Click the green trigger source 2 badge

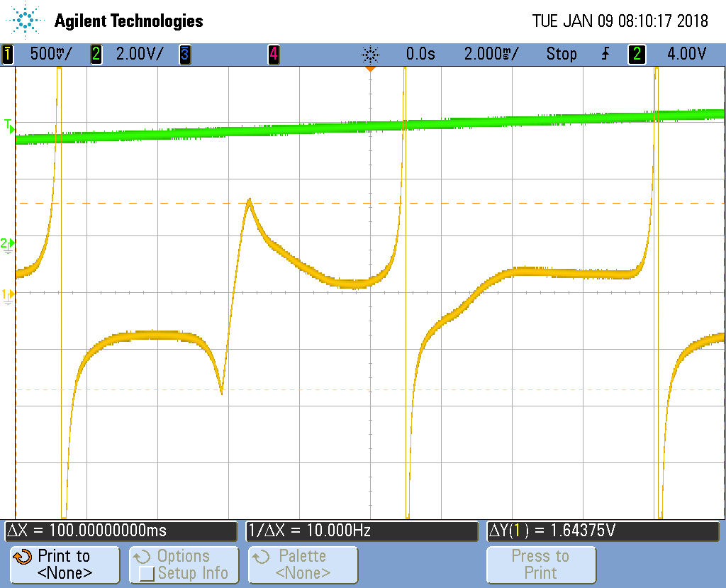(637, 54)
